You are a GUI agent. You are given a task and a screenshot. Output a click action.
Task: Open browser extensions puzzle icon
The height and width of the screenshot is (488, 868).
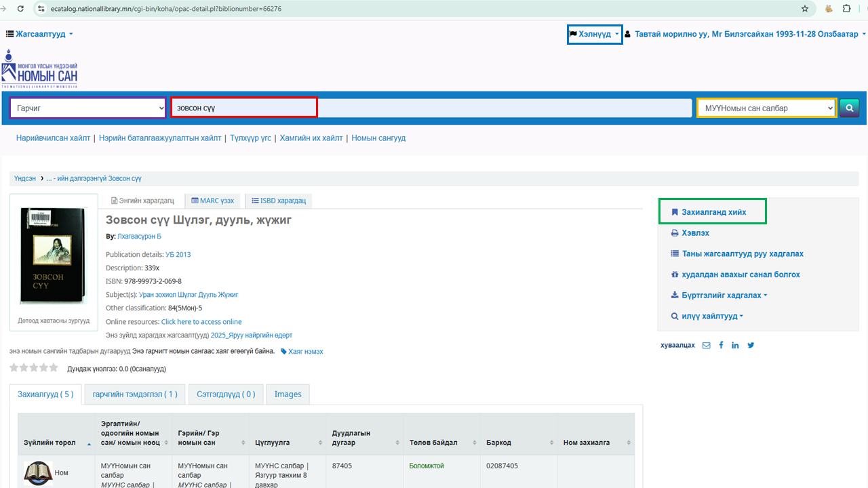tap(846, 9)
